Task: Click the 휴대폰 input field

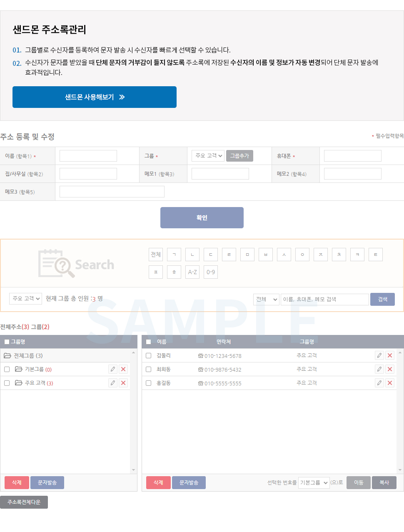Action: point(353,156)
